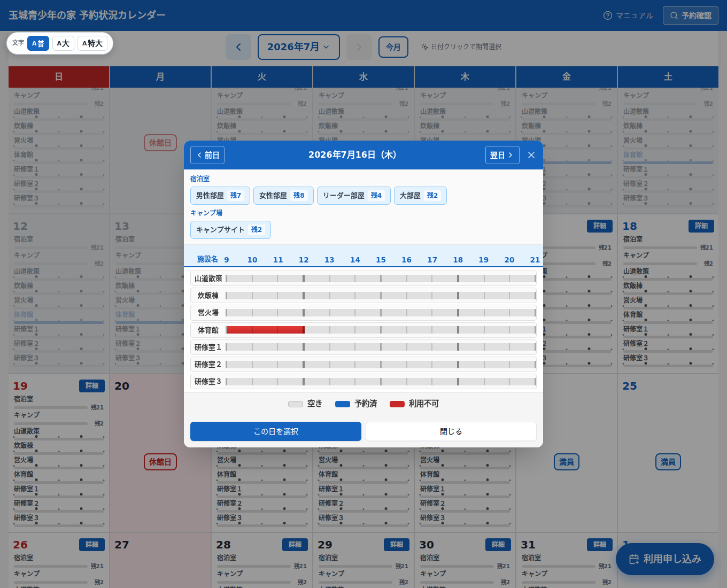This screenshot has width=727, height=588.
Task: Click 営火場 timeline row bar
Action: click(381, 313)
